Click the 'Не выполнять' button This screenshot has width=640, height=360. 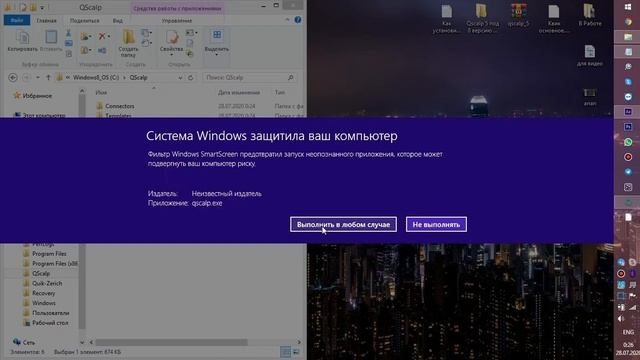click(x=436, y=224)
